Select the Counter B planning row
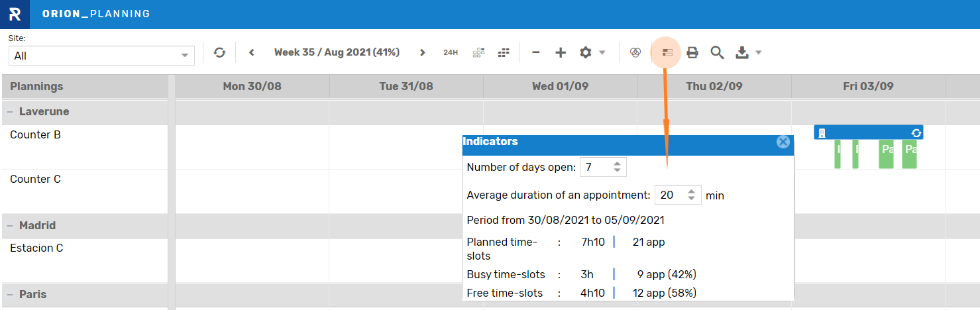The height and width of the screenshot is (310, 980). coord(36,135)
